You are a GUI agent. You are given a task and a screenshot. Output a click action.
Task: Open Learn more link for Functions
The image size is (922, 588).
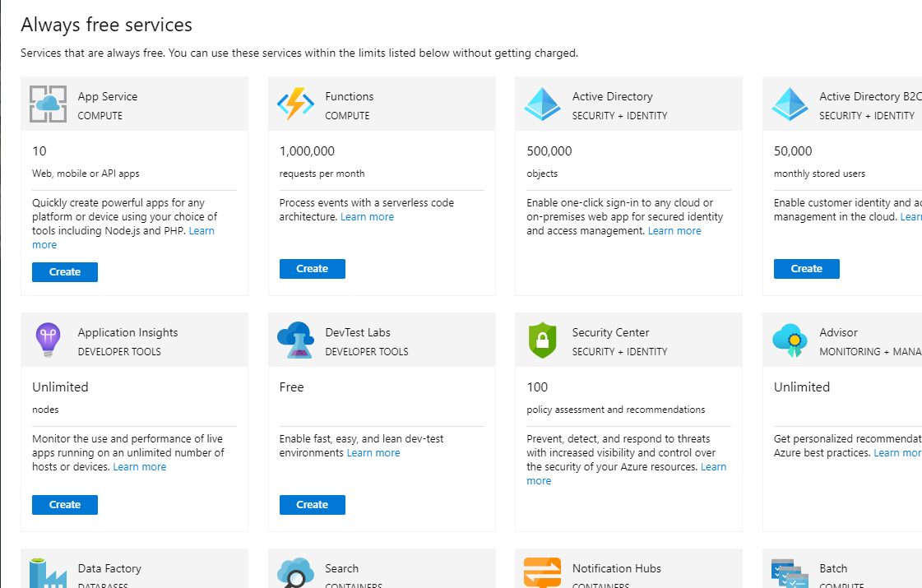[367, 217]
